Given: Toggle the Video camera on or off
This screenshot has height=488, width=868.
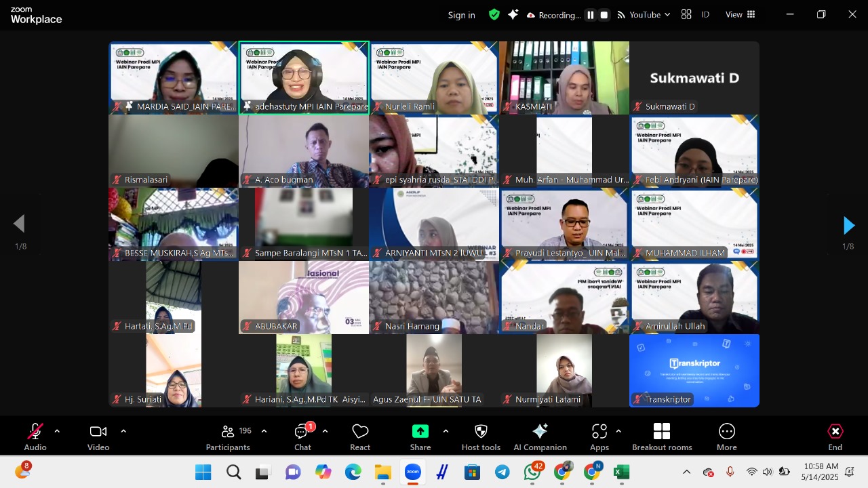Looking at the screenshot, I should coord(98,437).
